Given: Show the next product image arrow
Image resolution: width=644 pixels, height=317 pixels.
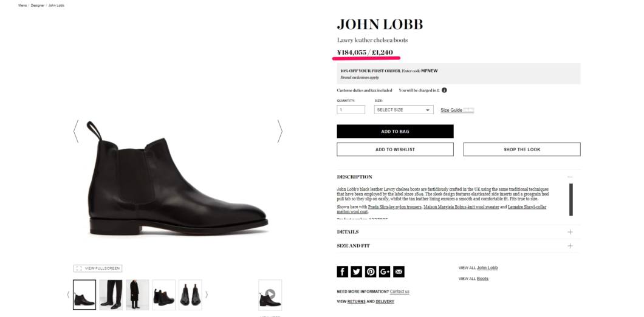Looking at the screenshot, I should (x=279, y=131).
